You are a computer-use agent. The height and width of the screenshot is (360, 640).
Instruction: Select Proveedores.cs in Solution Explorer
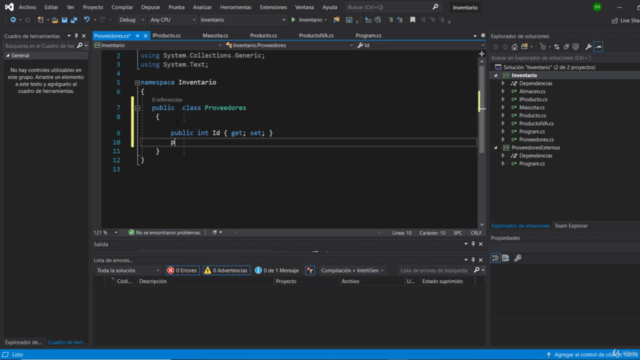point(536,140)
